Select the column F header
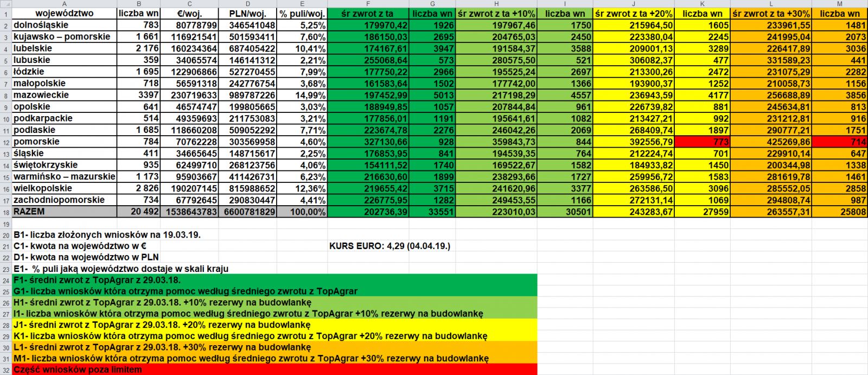This screenshot has width=868, height=375. [368, 3]
